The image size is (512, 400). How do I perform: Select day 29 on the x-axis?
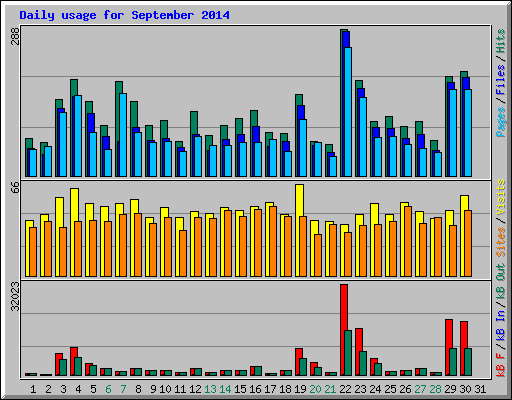[450, 389]
